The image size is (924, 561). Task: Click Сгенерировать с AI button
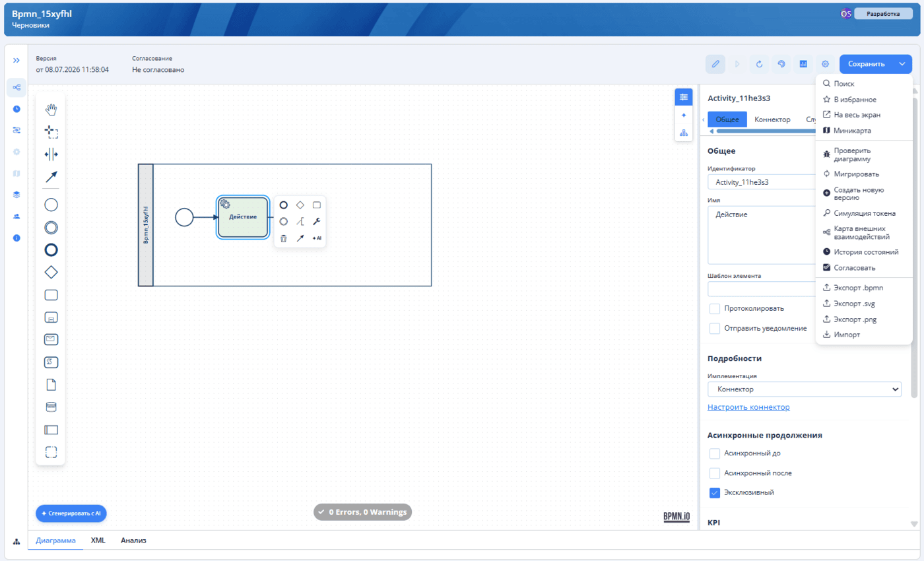pos(71,513)
